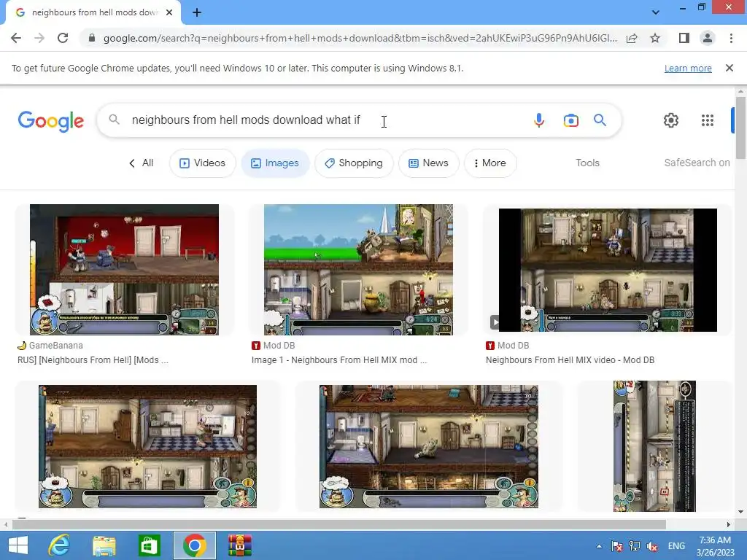
Task: View site information via padlock icon
Action: [x=92, y=38]
